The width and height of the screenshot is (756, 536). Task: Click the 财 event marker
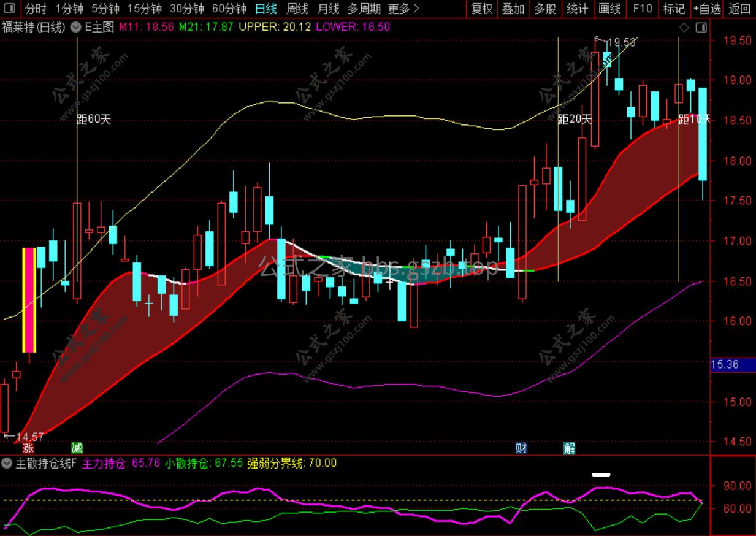coord(521,448)
